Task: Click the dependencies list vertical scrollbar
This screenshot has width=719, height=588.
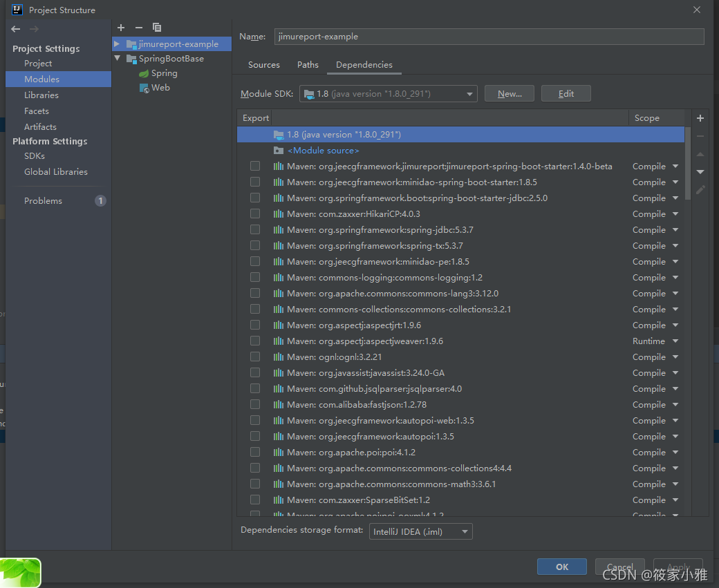Action: pos(688,163)
